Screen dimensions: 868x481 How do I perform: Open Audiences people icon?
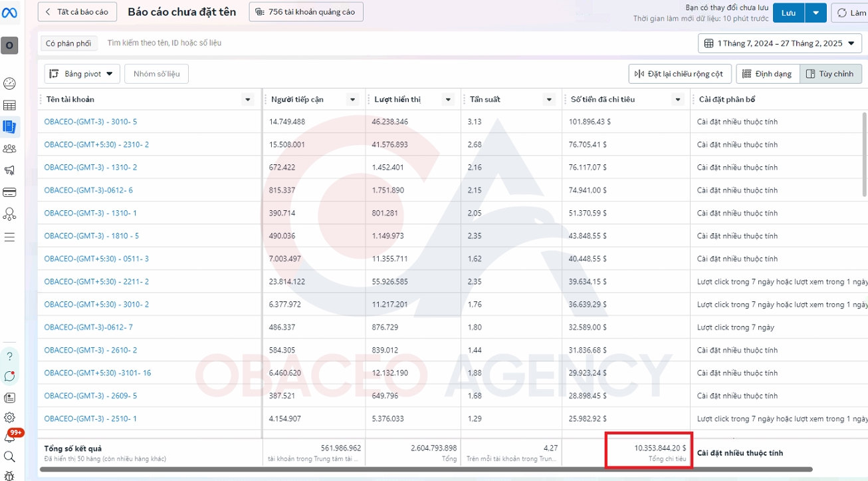(x=9, y=148)
